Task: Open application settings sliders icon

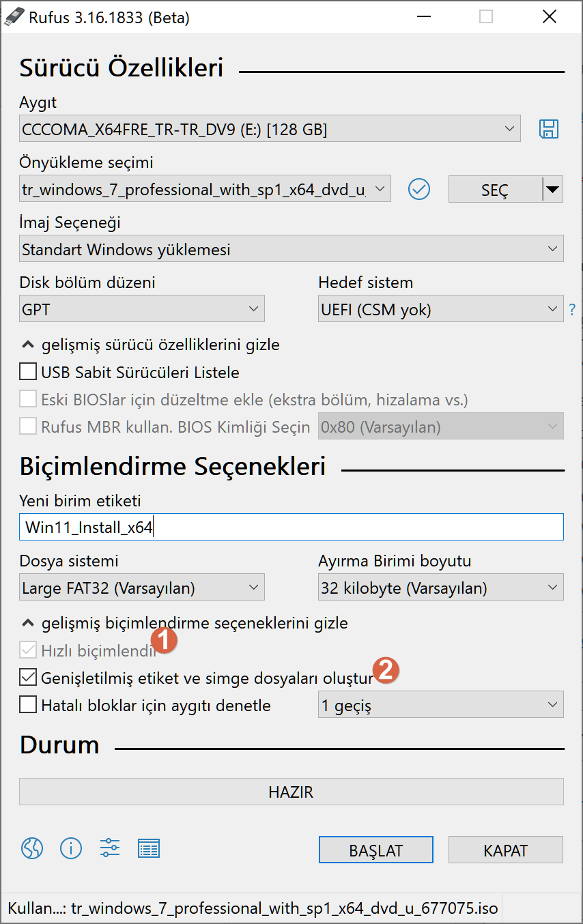Action: coord(110,848)
